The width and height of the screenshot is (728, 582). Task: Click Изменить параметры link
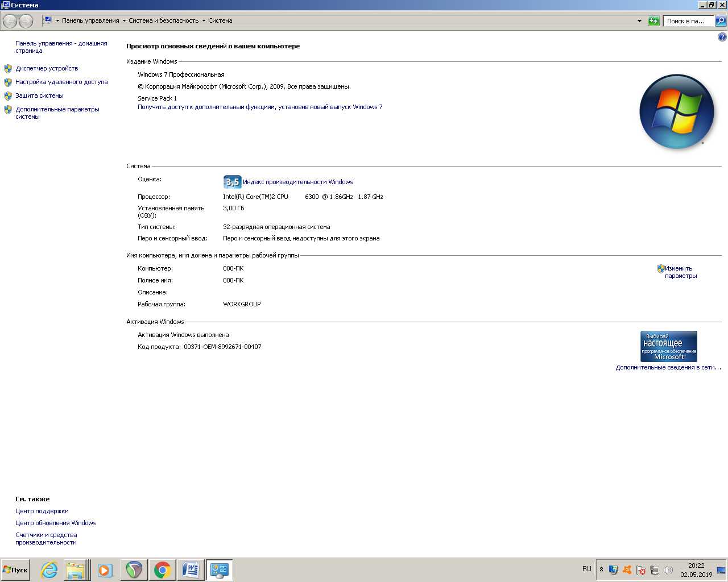click(681, 272)
